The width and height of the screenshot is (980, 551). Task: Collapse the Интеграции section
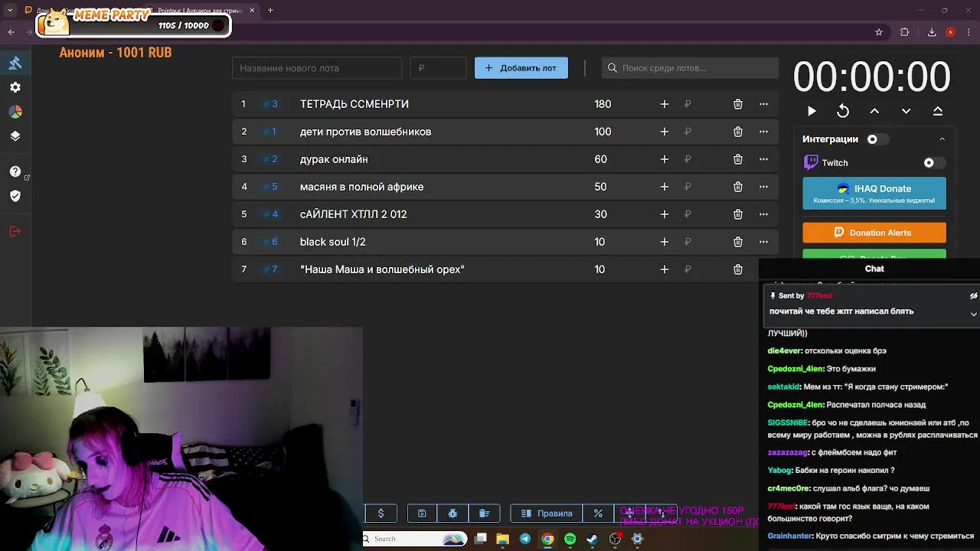tap(942, 139)
